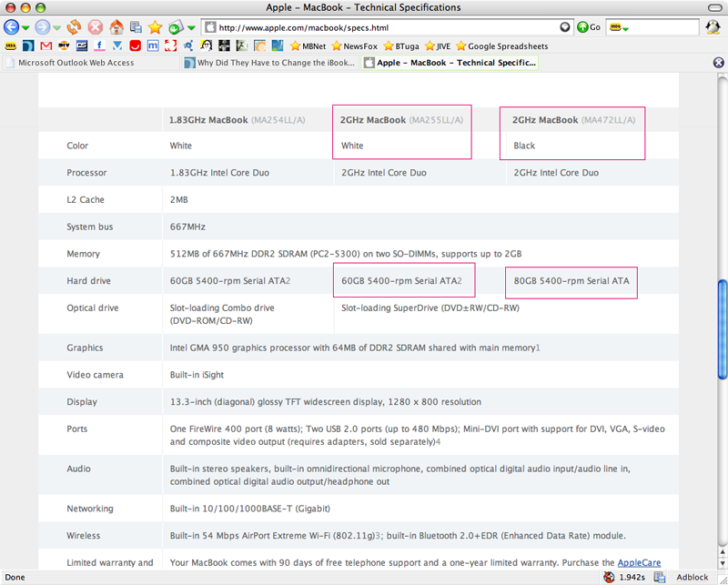Switch to Microsoft Outlook Web Access tab
This screenshot has width=728, height=585.
point(91,63)
